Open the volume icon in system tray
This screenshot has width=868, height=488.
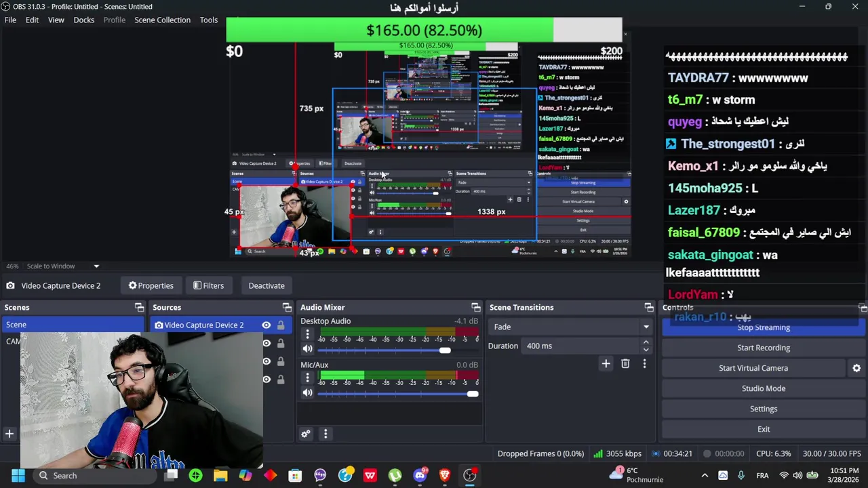pos(797,476)
